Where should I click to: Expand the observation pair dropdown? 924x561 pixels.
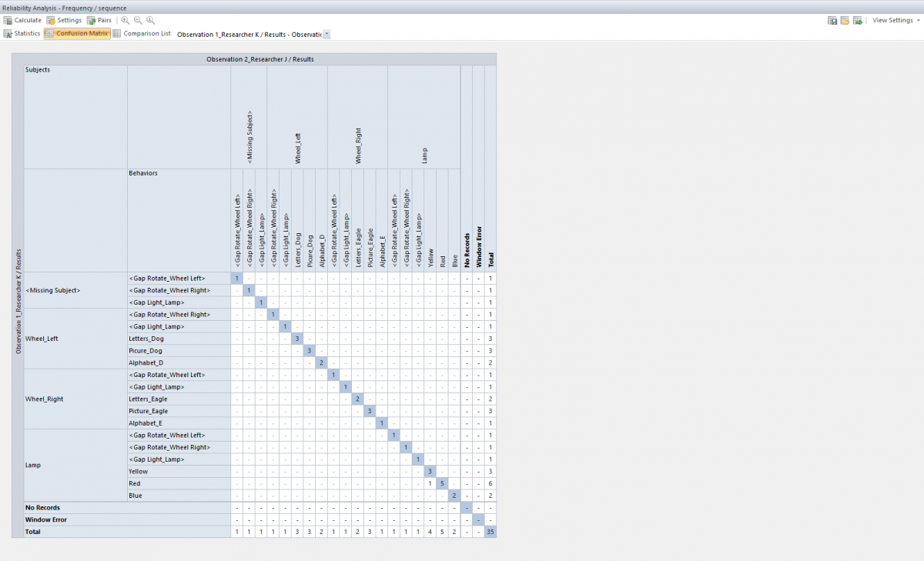coord(327,35)
